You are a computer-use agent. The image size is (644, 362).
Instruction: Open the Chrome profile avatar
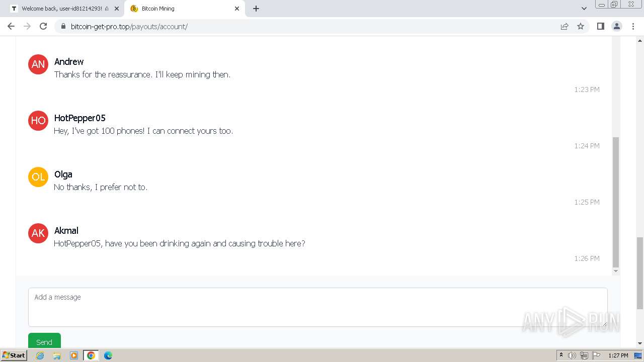[617, 26]
